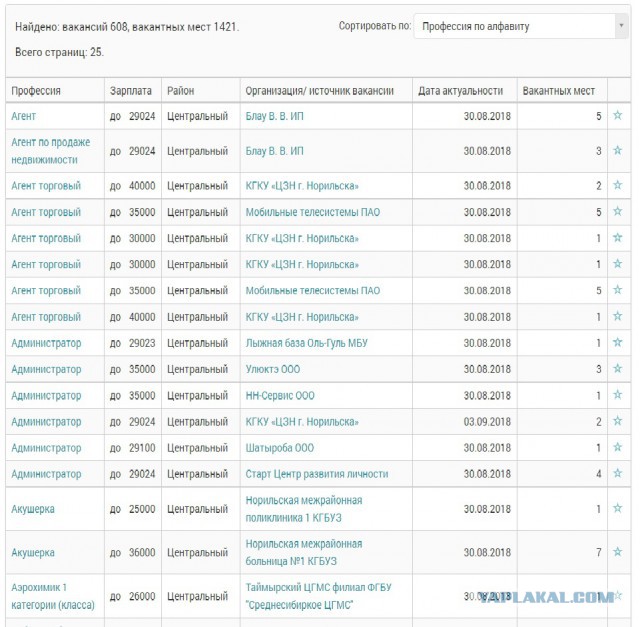This screenshot has height=627, width=640.
Task: Click 'Найдено: вакансий 608, вакантных мест 1421' text
Action: (127, 27)
